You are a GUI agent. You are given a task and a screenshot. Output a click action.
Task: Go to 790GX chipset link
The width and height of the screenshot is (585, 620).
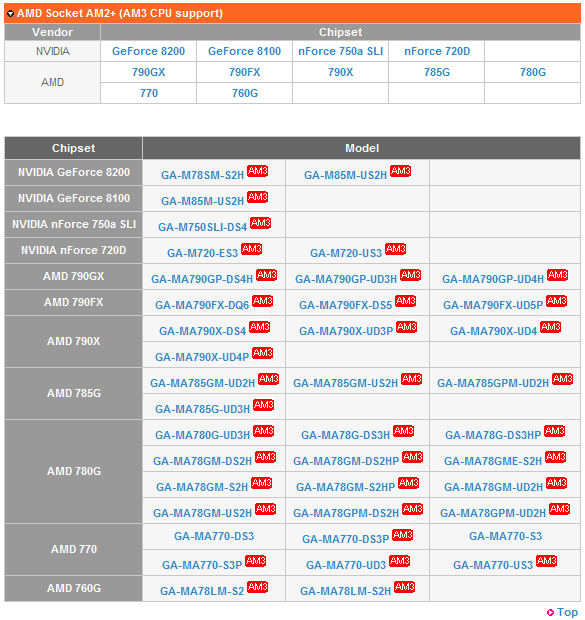click(149, 72)
